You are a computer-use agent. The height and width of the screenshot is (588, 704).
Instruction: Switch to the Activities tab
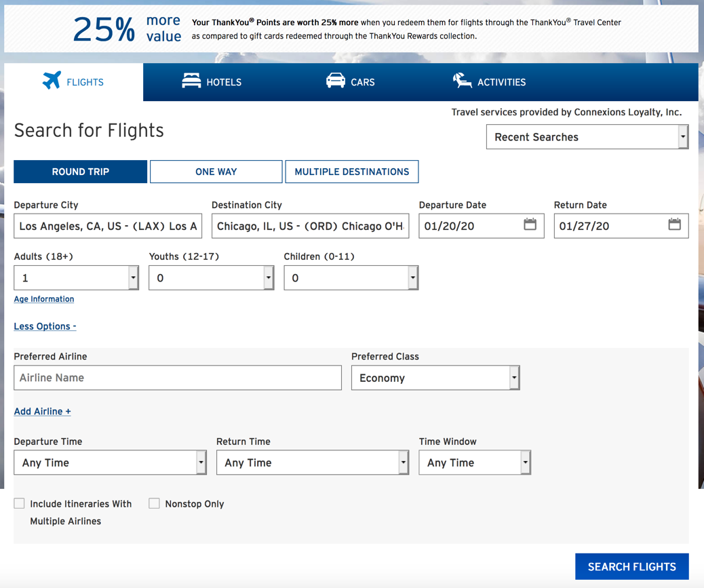(x=490, y=81)
